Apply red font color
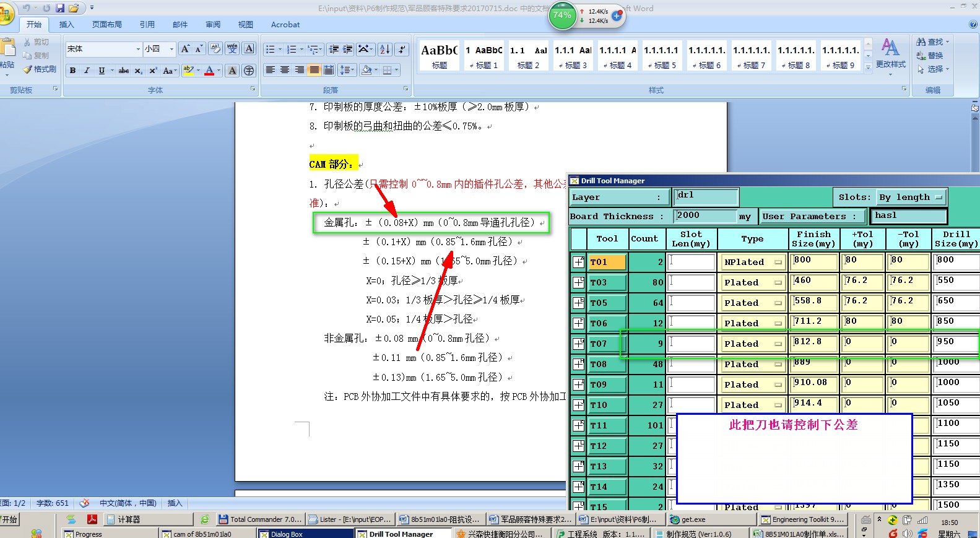This screenshot has width=980, height=538. [209, 71]
